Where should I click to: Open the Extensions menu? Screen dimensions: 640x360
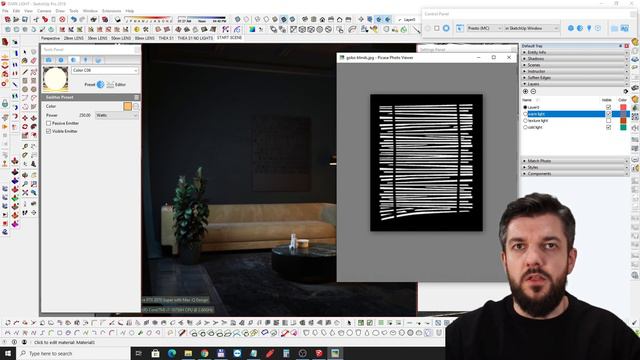[111, 11]
